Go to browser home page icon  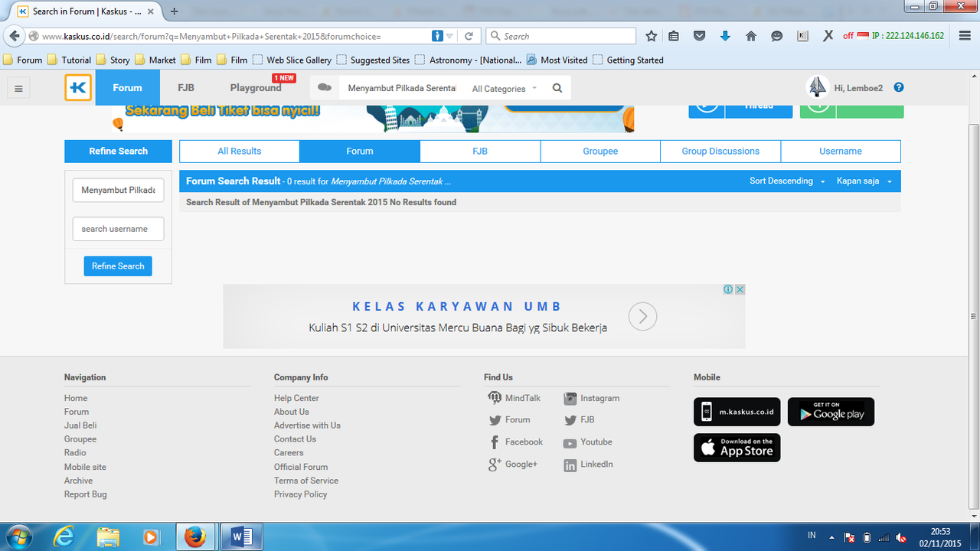[751, 36]
